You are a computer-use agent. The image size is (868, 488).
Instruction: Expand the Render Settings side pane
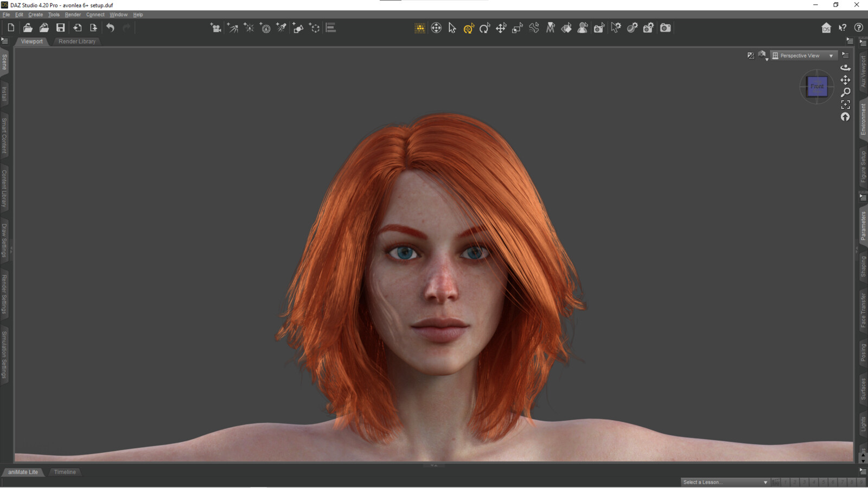(x=4, y=294)
